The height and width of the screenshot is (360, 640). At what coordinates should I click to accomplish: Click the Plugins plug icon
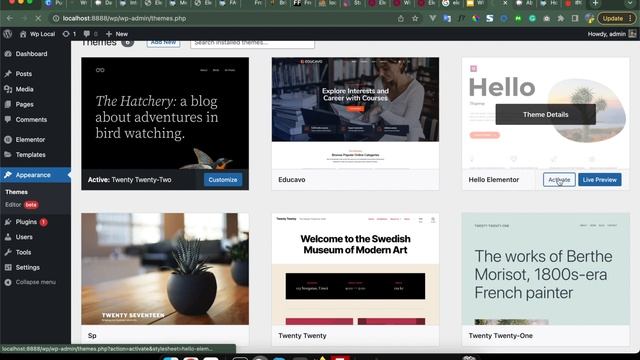pos(8,222)
